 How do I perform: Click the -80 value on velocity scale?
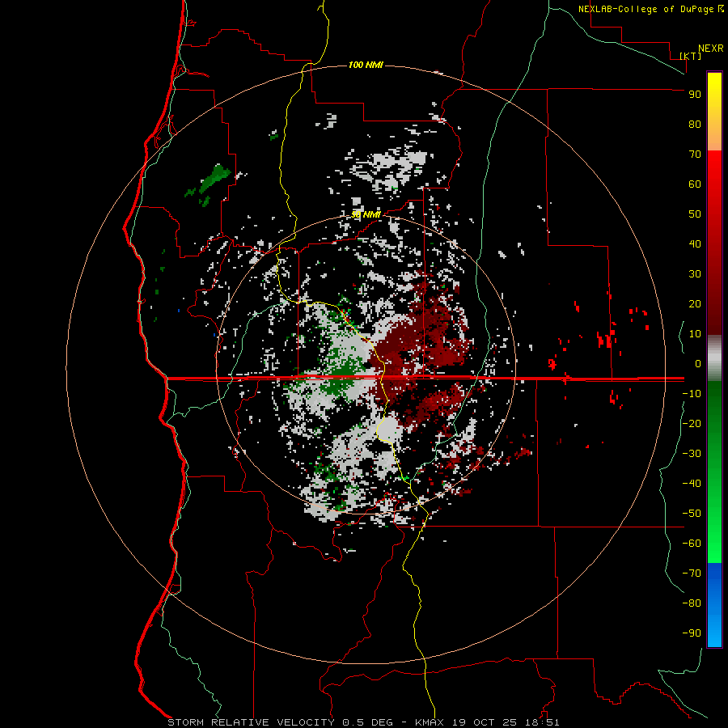(x=692, y=603)
